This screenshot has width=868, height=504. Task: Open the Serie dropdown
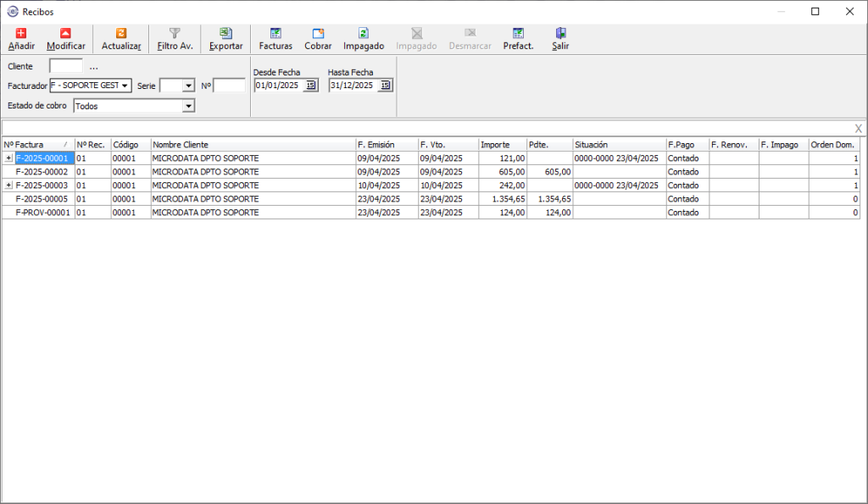[188, 86]
